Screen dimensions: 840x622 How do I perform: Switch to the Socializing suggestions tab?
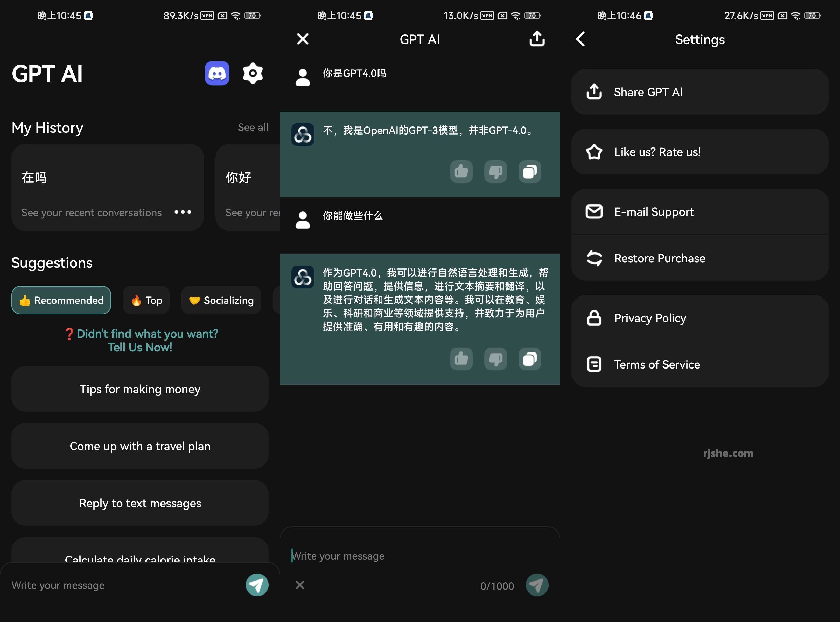point(221,300)
